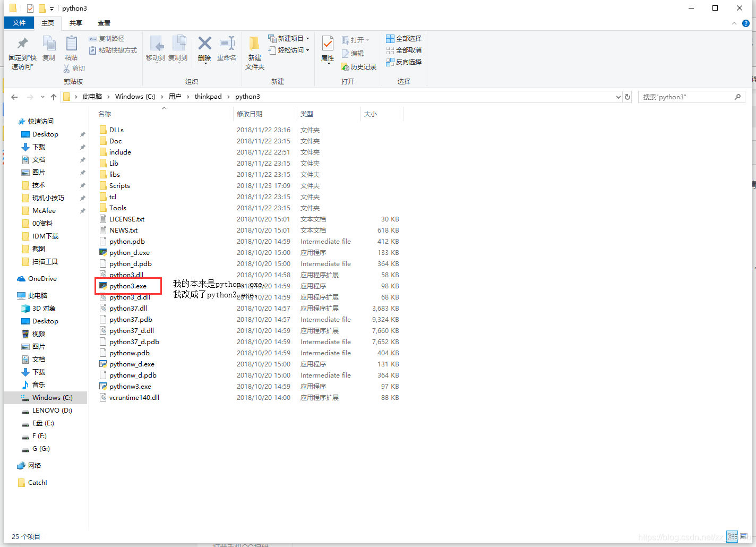Viewport: 756px width, 547px height.
Task: Click the Forward navigation arrow
Action: click(30, 97)
